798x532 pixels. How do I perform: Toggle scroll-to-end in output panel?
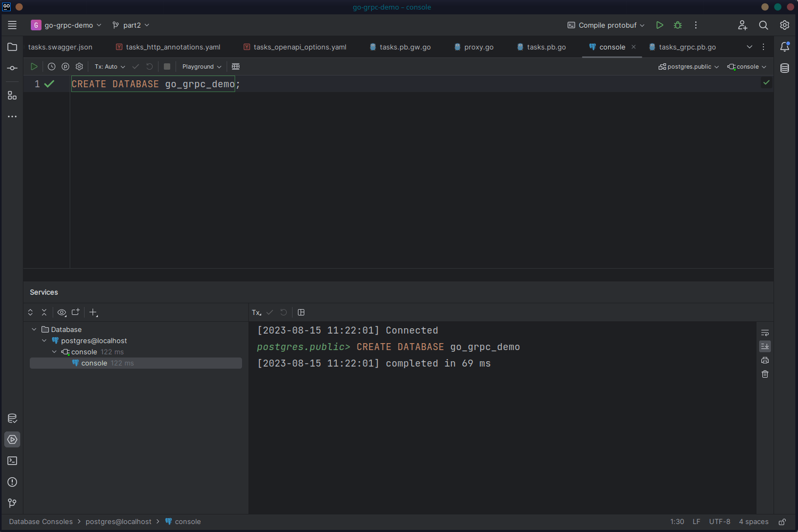coord(764,346)
